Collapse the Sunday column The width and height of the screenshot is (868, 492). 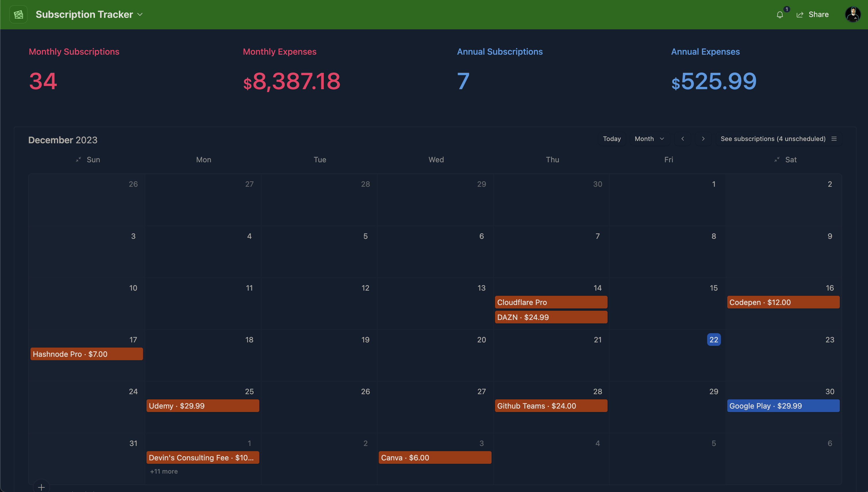pos(78,159)
